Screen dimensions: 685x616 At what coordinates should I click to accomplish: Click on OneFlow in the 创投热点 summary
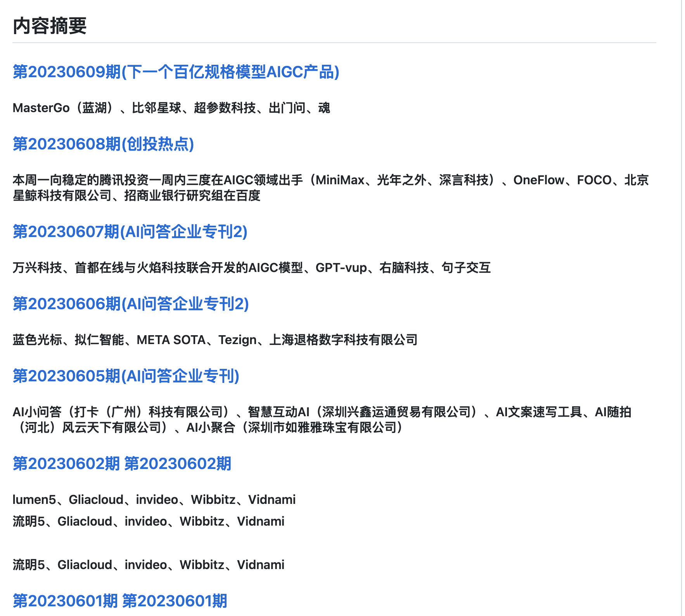pos(538,180)
